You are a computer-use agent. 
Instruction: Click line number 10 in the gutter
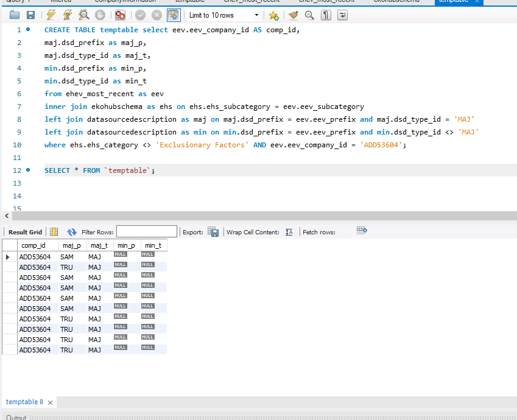[17, 145]
